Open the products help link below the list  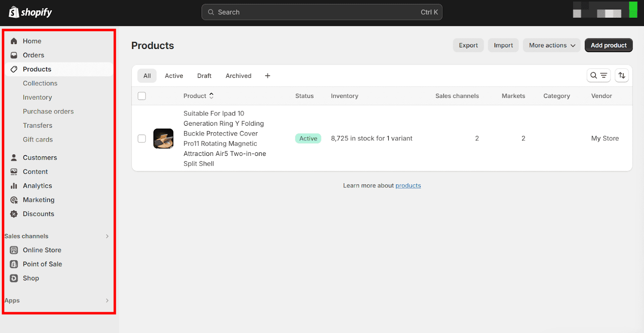(408, 185)
